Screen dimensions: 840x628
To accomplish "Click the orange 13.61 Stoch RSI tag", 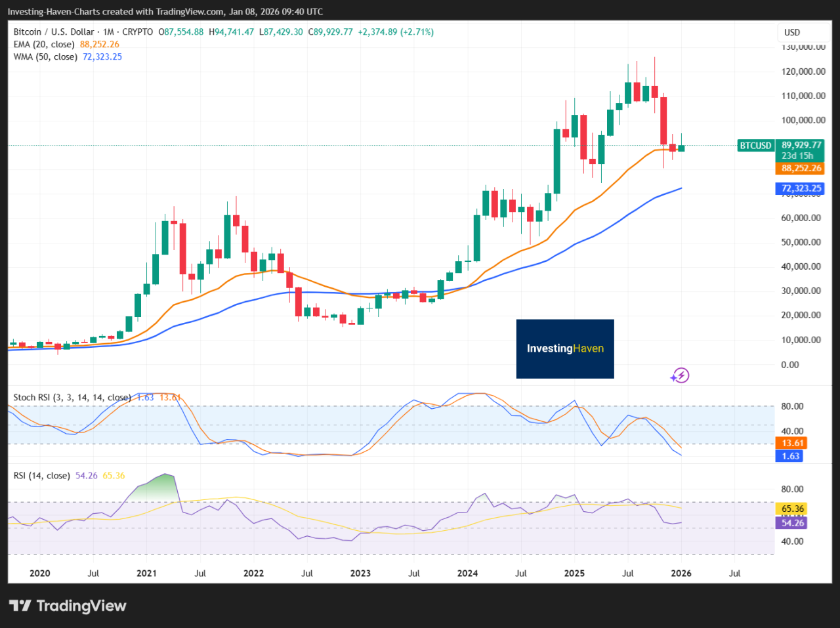I will point(793,443).
